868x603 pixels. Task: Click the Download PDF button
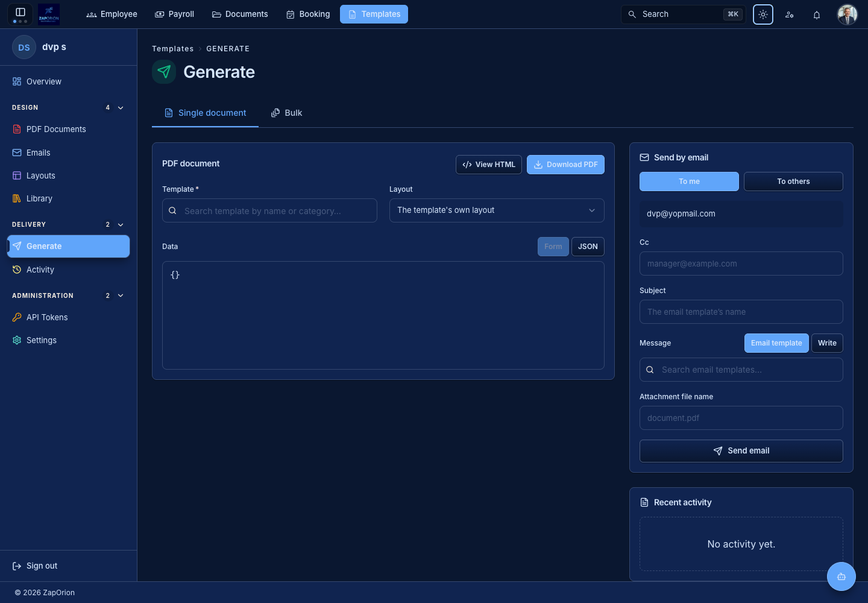tap(565, 165)
